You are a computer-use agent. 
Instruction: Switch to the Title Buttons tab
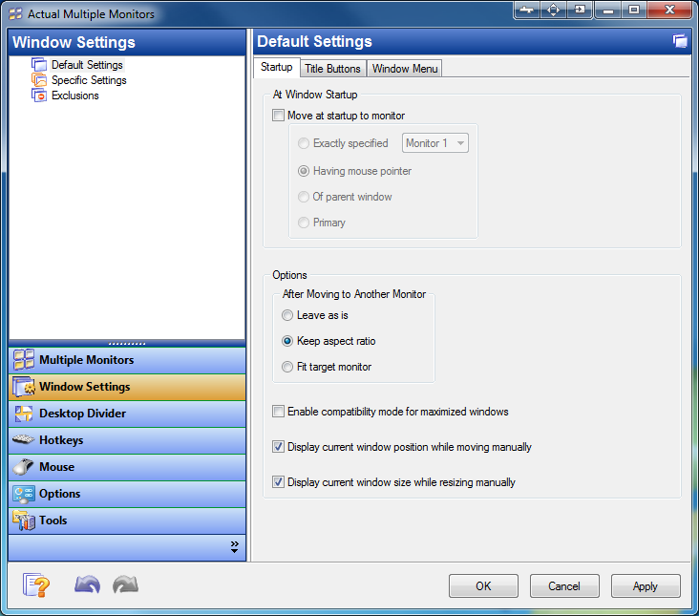[332, 69]
